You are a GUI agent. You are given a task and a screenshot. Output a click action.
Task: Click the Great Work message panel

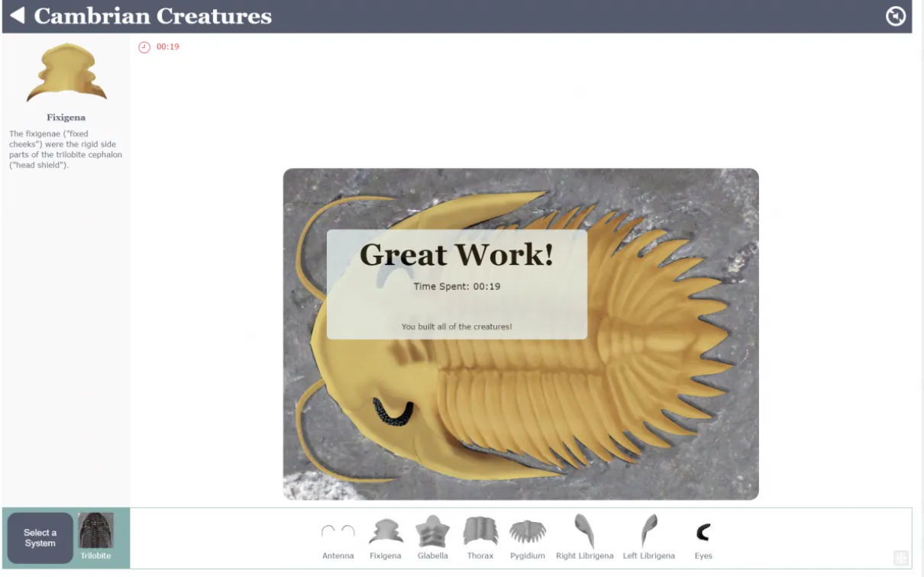(456, 255)
